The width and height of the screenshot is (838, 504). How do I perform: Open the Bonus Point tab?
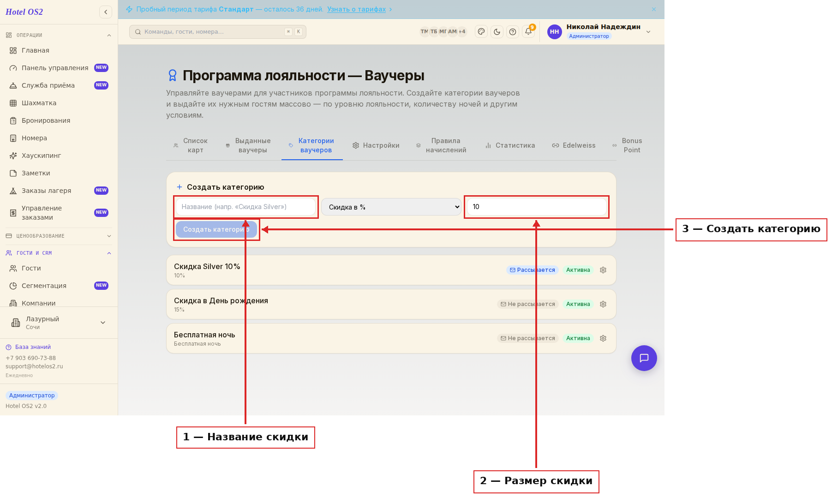point(628,145)
